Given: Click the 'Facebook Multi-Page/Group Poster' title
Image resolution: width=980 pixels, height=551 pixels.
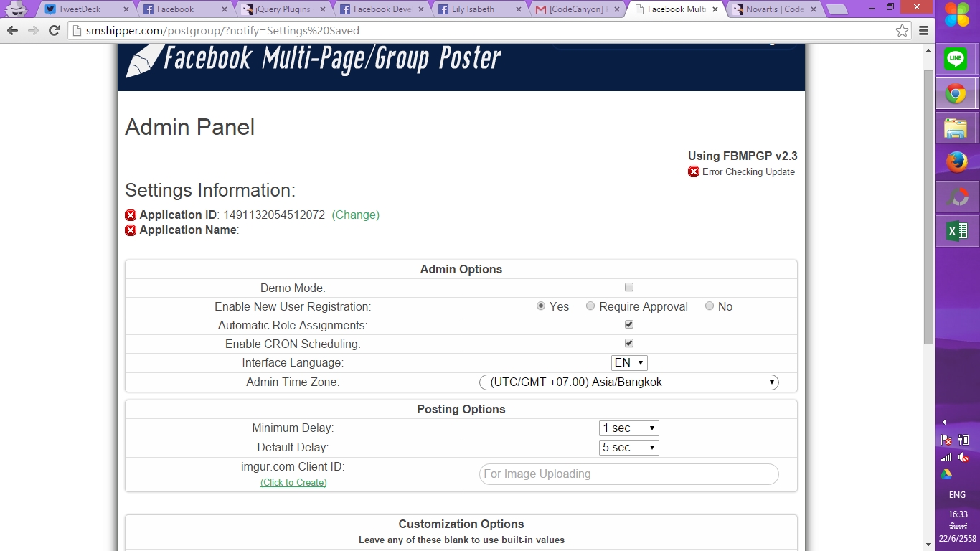Looking at the screenshot, I should [x=333, y=59].
